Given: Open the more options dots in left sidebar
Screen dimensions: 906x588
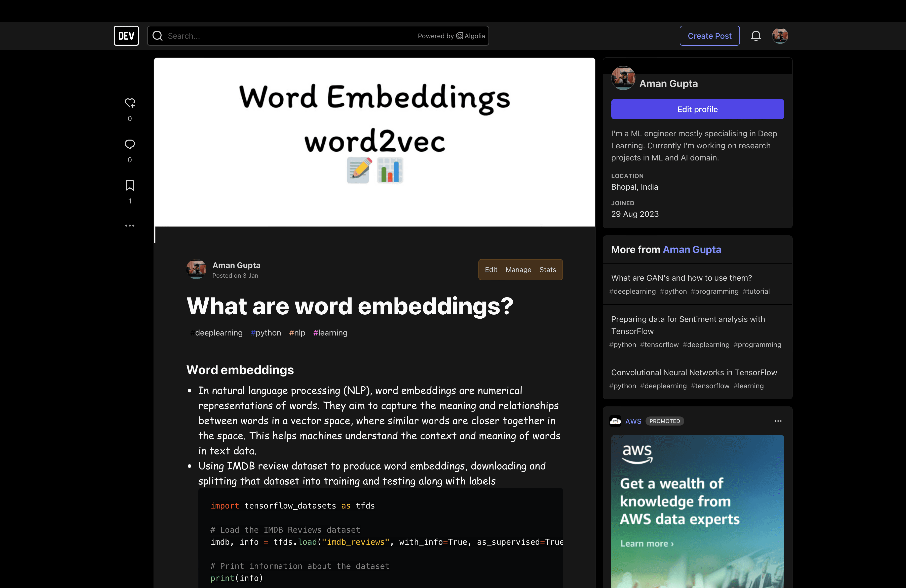Looking at the screenshot, I should (130, 226).
